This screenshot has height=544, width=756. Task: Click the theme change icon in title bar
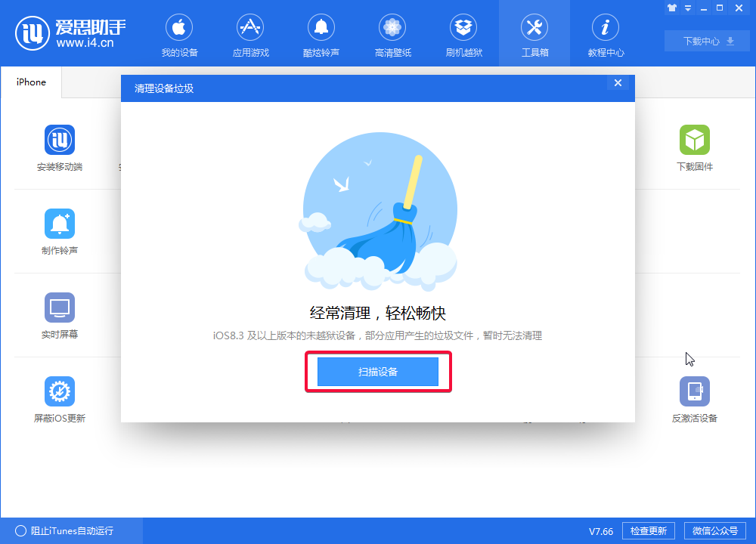coord(671,8)
